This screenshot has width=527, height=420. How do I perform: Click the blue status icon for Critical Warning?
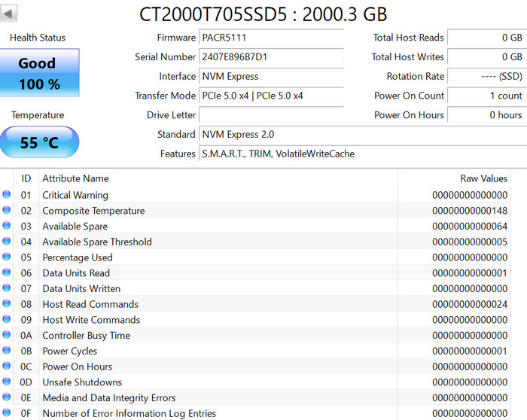pos(7,195)
